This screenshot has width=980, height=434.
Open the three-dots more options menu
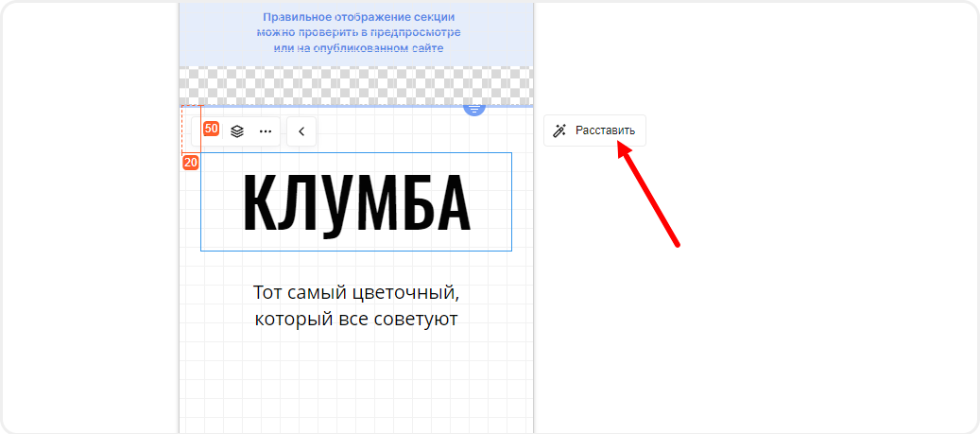click(x=266, y=131)
